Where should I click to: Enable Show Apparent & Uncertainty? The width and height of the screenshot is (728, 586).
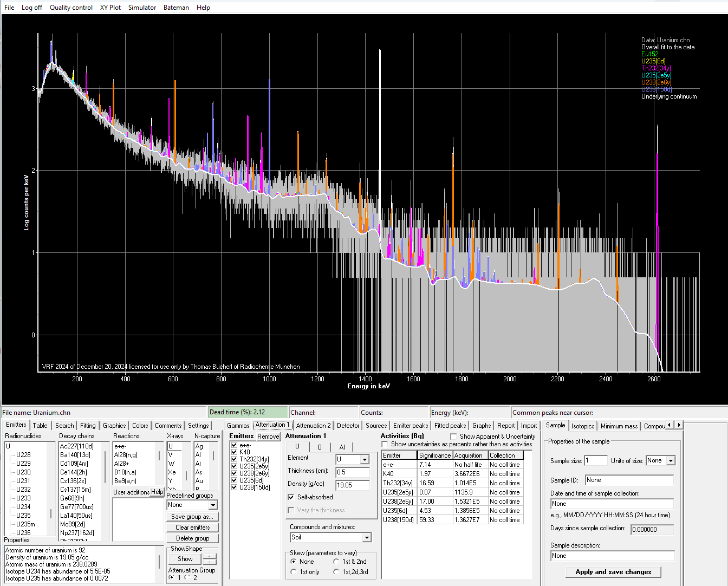[x=453, y=437]
